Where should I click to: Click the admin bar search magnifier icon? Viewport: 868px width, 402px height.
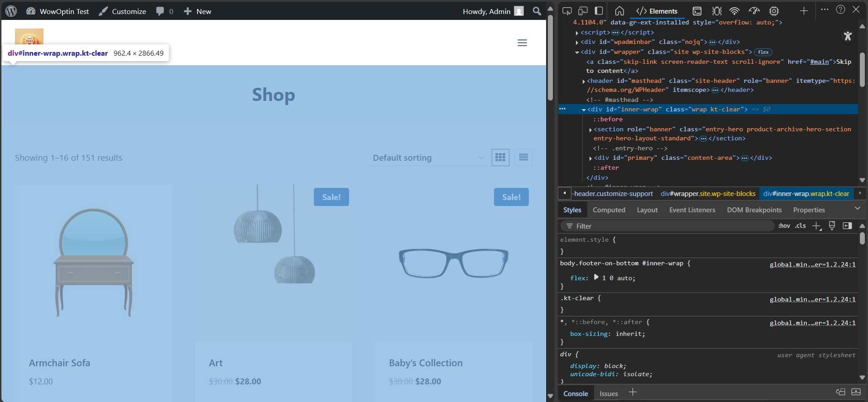point(537,11)
